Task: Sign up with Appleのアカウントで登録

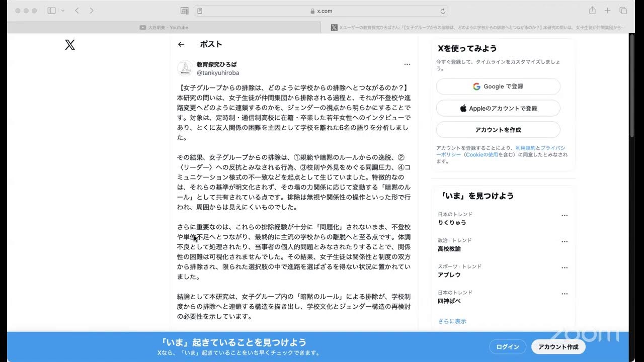Action: click(x=498, y=108)
